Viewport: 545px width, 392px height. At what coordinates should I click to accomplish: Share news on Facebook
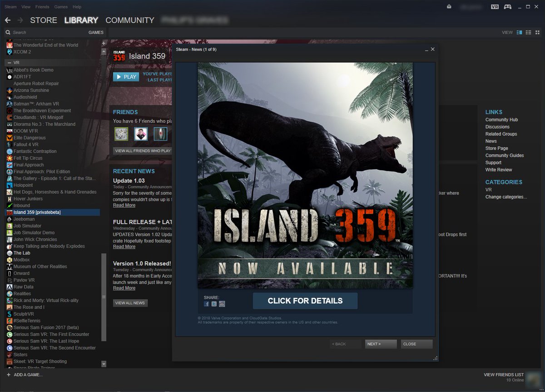(207, 304)
